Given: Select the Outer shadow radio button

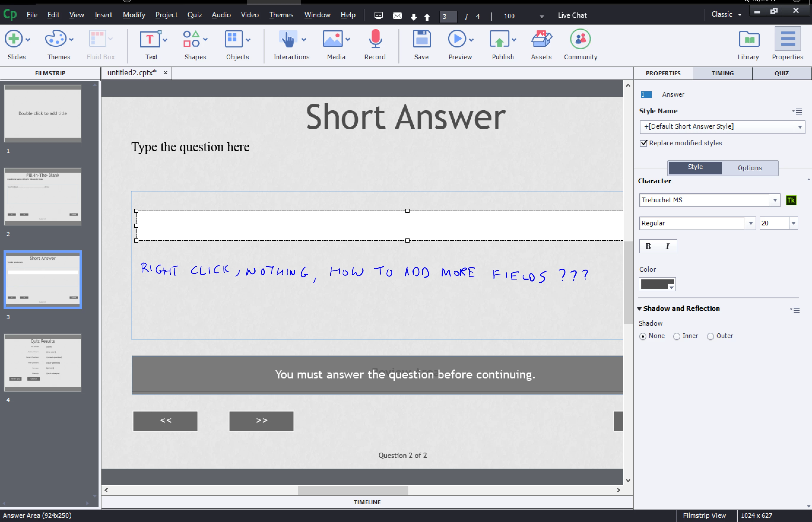Looking at the screenshot, I should pyautogui.click(x=710, y=336).
